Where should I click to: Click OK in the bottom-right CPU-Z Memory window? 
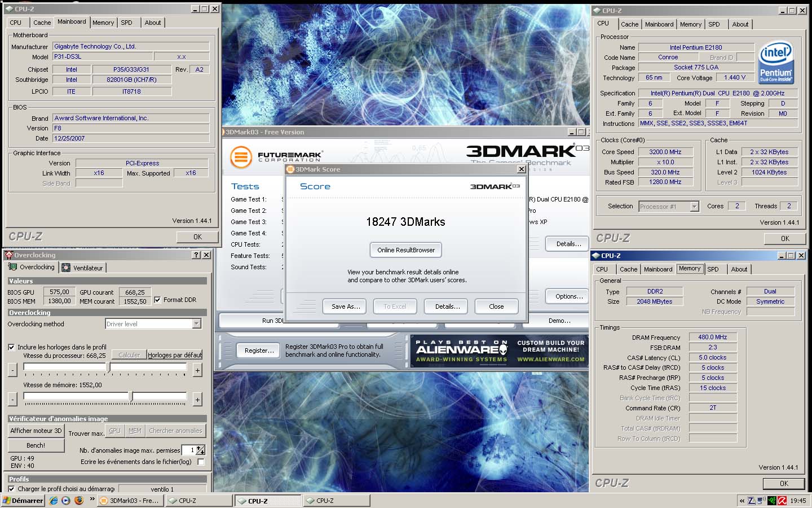[x=784, y=484]
